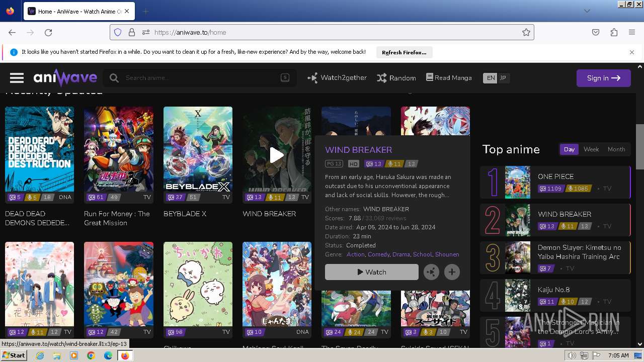This screenshot has height=362, width=644.
Task: Click WIND BREAKER title in popup
Action: [x=358, y=150]
